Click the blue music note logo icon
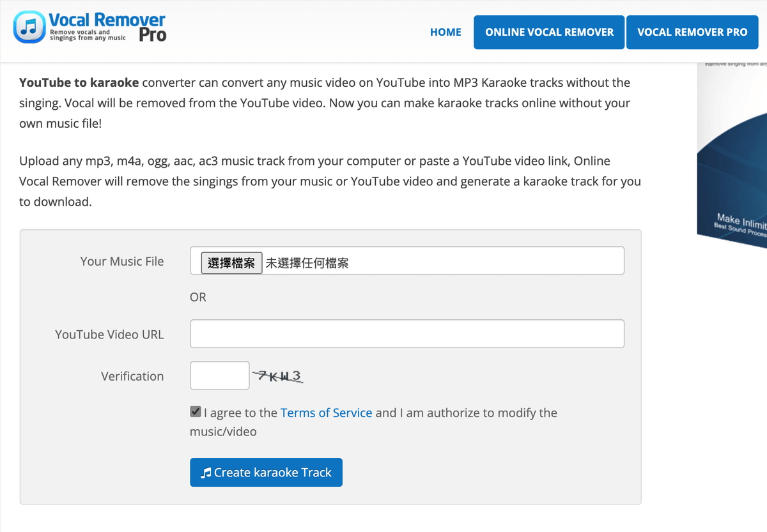This screenshot has height=532, width=767. pyautogui.click(x=28, y=27)
